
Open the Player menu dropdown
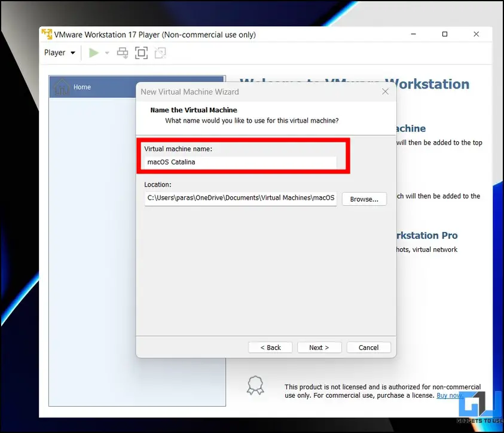tap(60, 53)
